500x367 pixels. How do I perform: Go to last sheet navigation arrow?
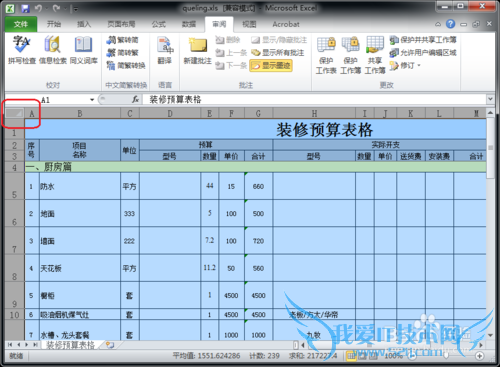(35, 345)
